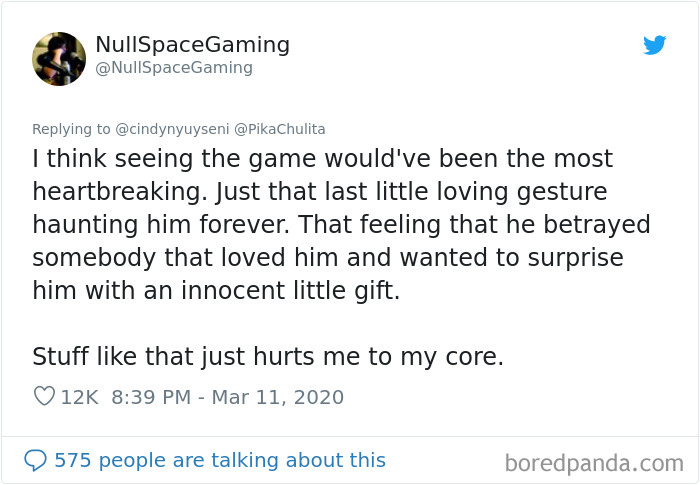700x485 pixels.
Task: Click the @NullSpaceGaming handle
Action: [174, 68]
